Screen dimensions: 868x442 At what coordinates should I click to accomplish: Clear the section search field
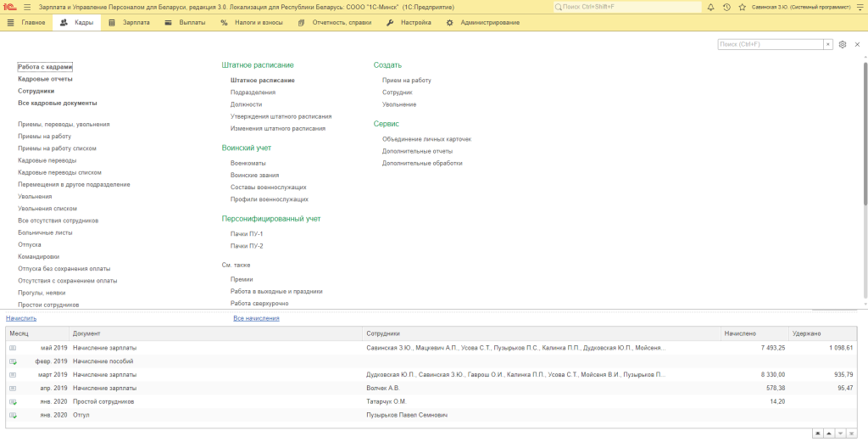[x=830, y=44]
